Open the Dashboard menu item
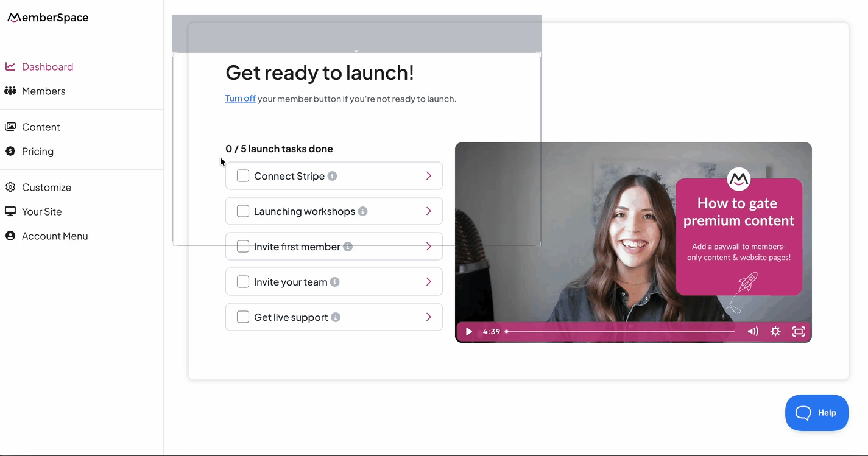 click(x=48, y=66)
